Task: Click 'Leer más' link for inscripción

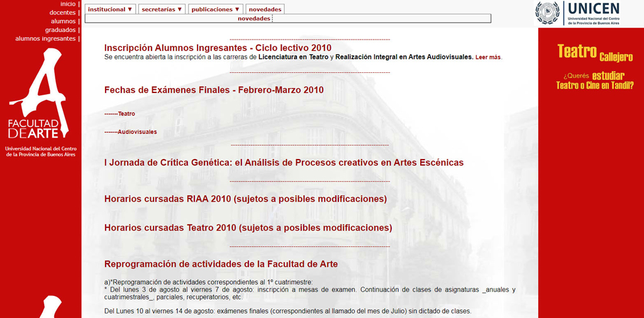Action: pos(488,57)
